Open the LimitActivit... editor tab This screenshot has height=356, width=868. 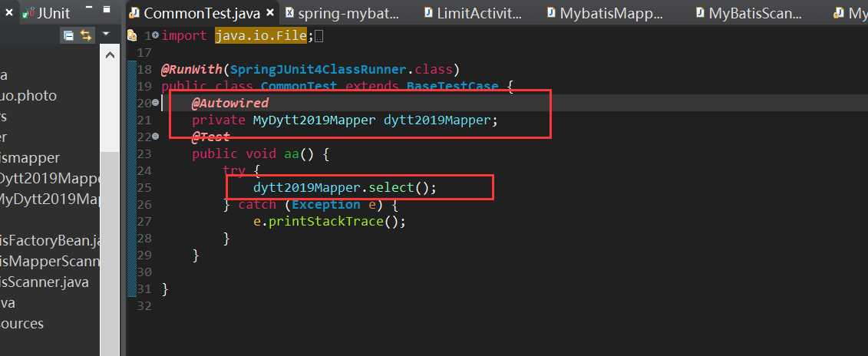point(473,13)
